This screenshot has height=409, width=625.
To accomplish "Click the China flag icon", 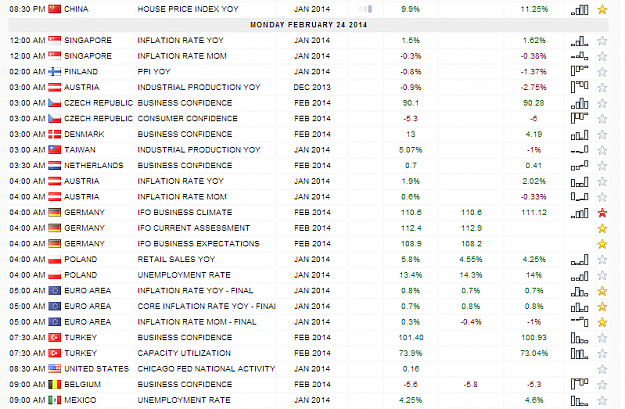I will click(x=55, y=9).
